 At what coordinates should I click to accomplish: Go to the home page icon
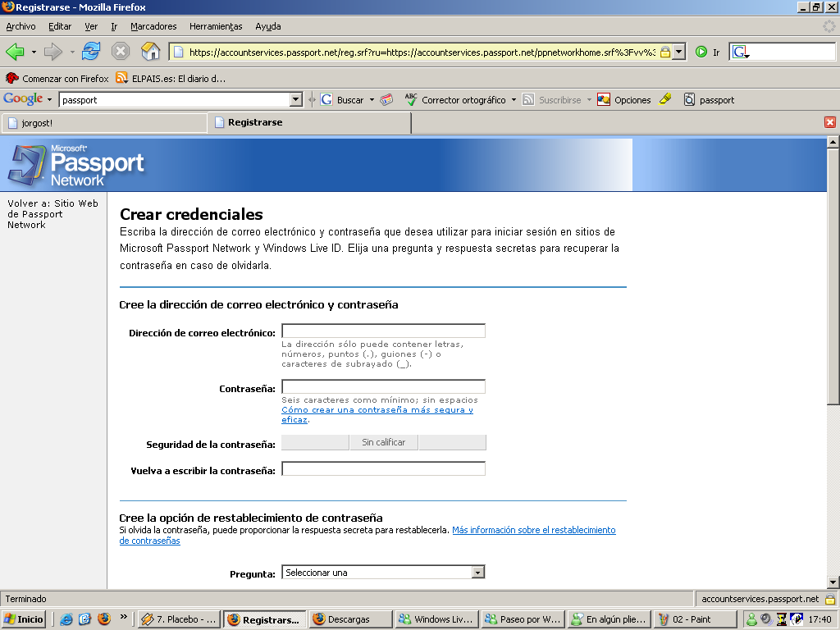point(151,52)
